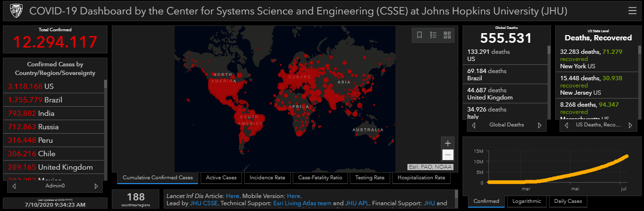The width and height of the screenshot is (644, 211).
Task: Open the JHU APL link
Action: click(358, 203)
